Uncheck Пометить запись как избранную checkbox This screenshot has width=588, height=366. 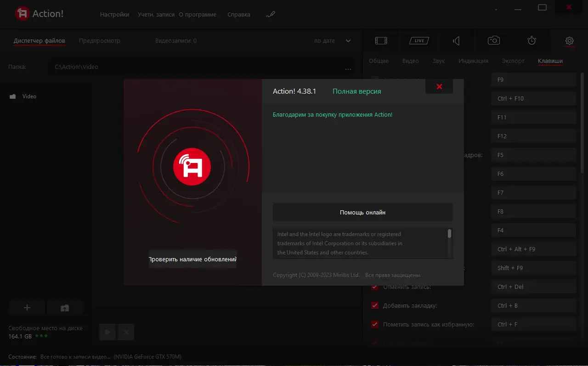pyautogui.click(x=375, y=325)
